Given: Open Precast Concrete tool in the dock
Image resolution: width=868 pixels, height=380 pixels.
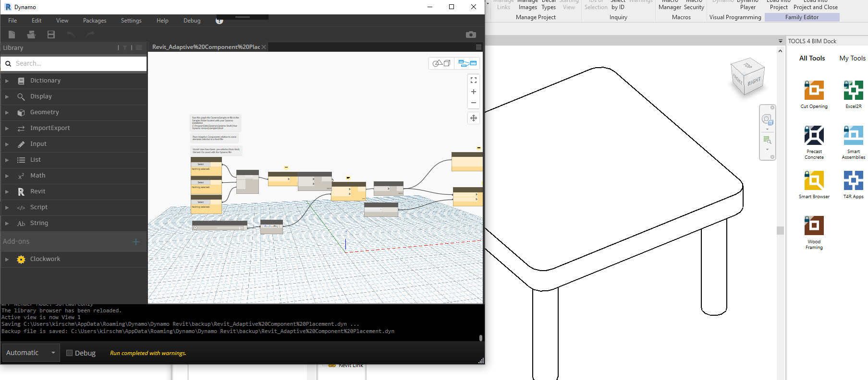Looking at the screenshot, I should pyautogui.click(x=814, y=142).
